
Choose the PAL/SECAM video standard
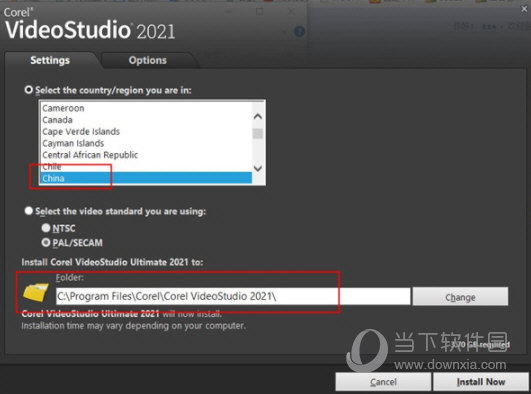[46, 243]
